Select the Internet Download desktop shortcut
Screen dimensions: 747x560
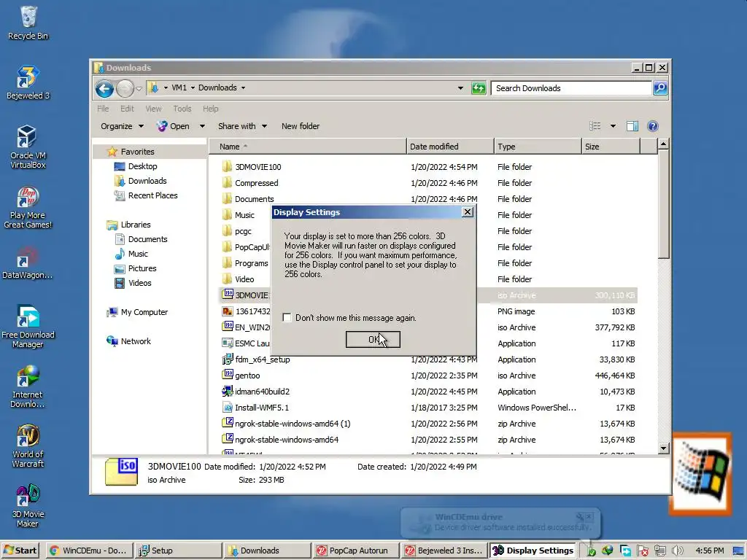[28, 386]
